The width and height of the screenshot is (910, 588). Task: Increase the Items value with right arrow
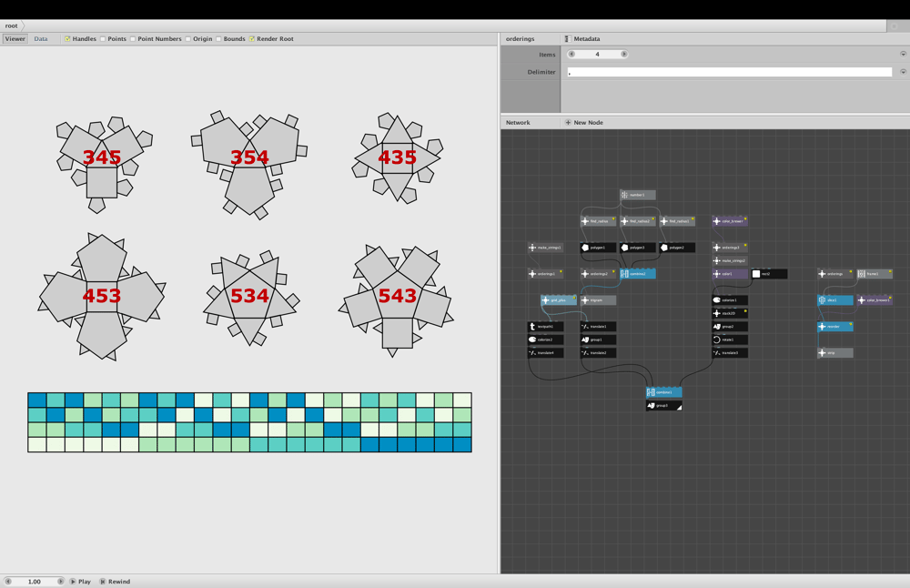[x=624, y=54]
